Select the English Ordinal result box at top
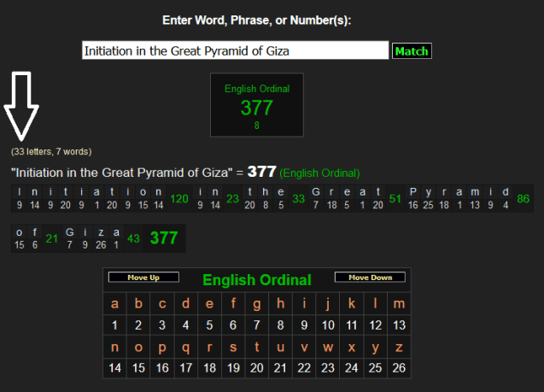The height and width of the screenshot is (392, 544). point(257,105)
